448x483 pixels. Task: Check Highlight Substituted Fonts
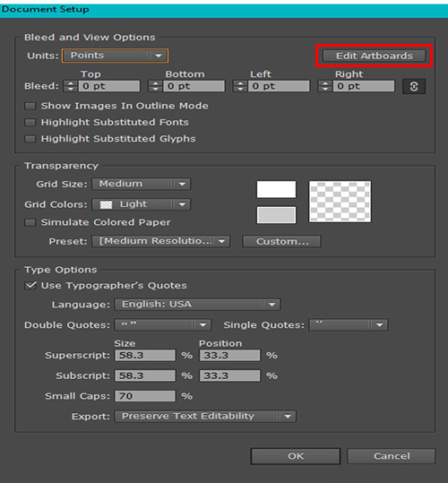point(30,123)
